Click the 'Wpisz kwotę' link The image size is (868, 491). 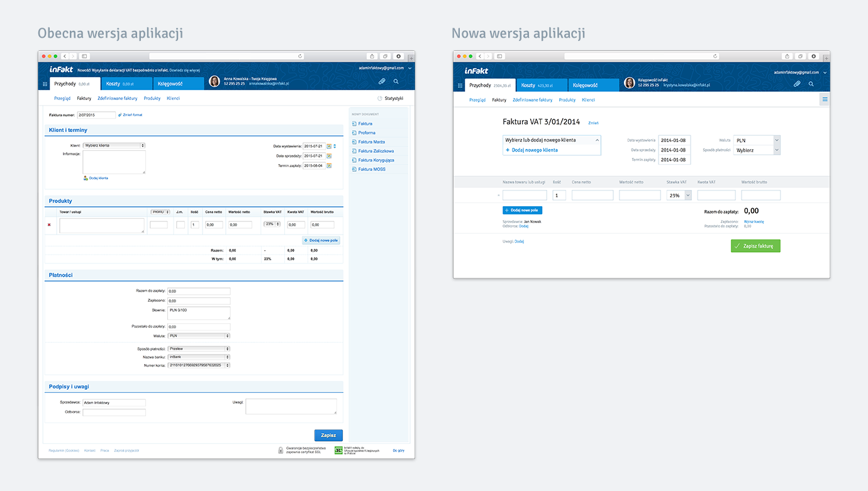(x=754, y=221)
